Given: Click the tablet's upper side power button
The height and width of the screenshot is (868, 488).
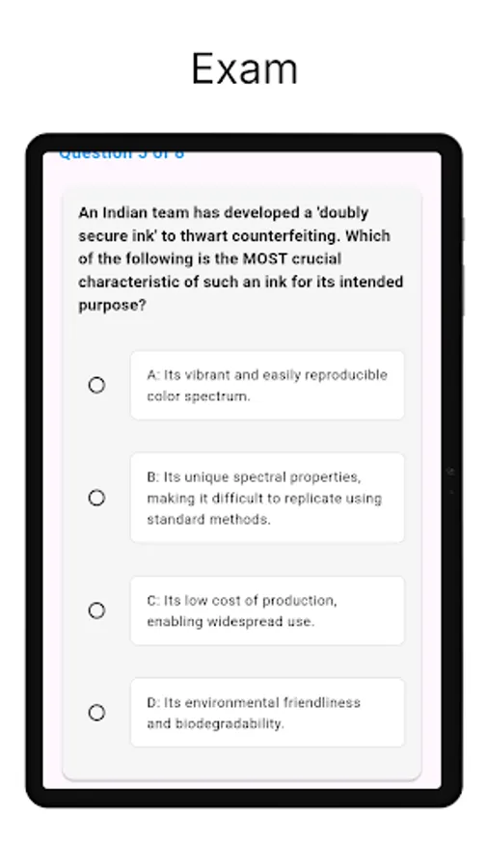Looking at the screenshot, I should [x=463, y=230].
